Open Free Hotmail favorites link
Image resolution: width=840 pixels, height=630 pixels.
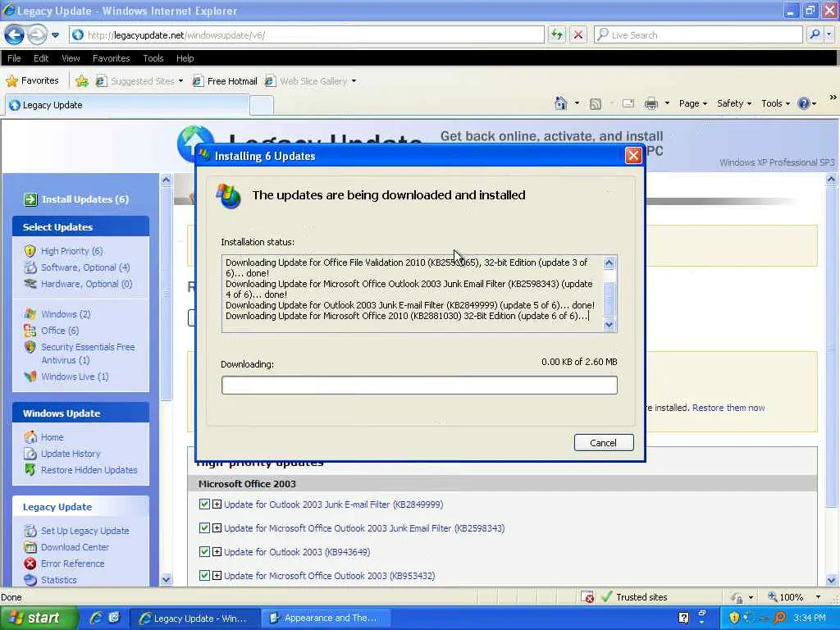pos(225,81)
